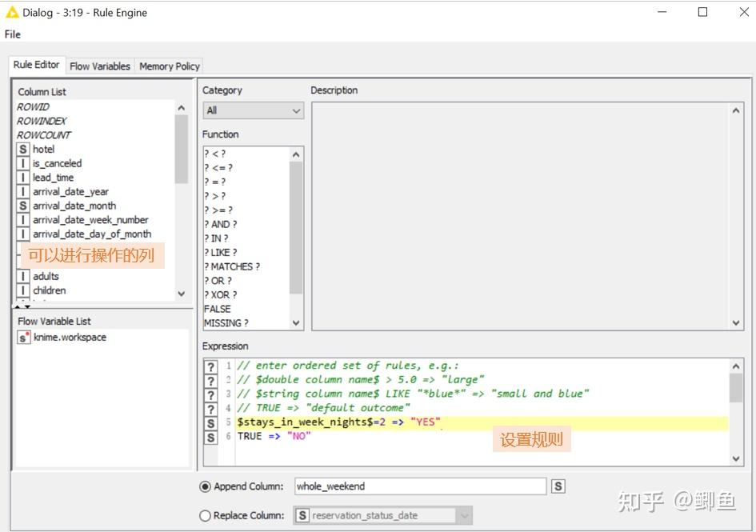This screenshot has width=756, height=532.
Task: Click Description pane scroll up arrow
Action: 736,110
